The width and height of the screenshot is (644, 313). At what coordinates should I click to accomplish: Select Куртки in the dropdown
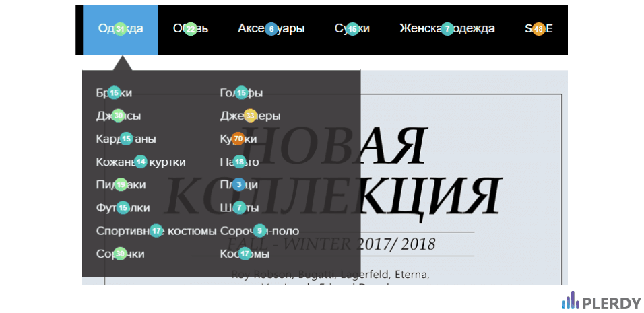(238, 139)
